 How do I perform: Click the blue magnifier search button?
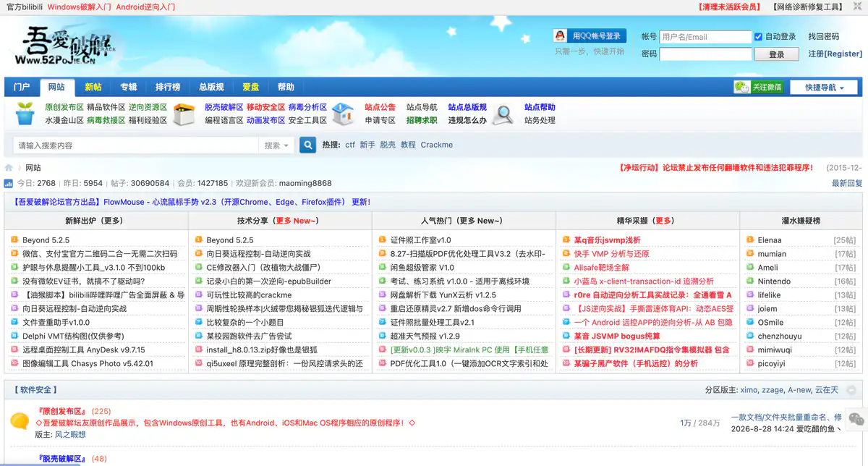[308, 145]
